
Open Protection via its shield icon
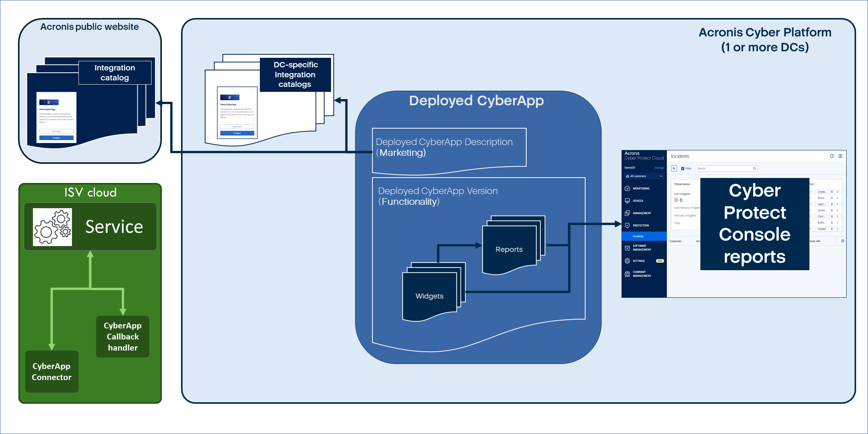tap(627, 225)
